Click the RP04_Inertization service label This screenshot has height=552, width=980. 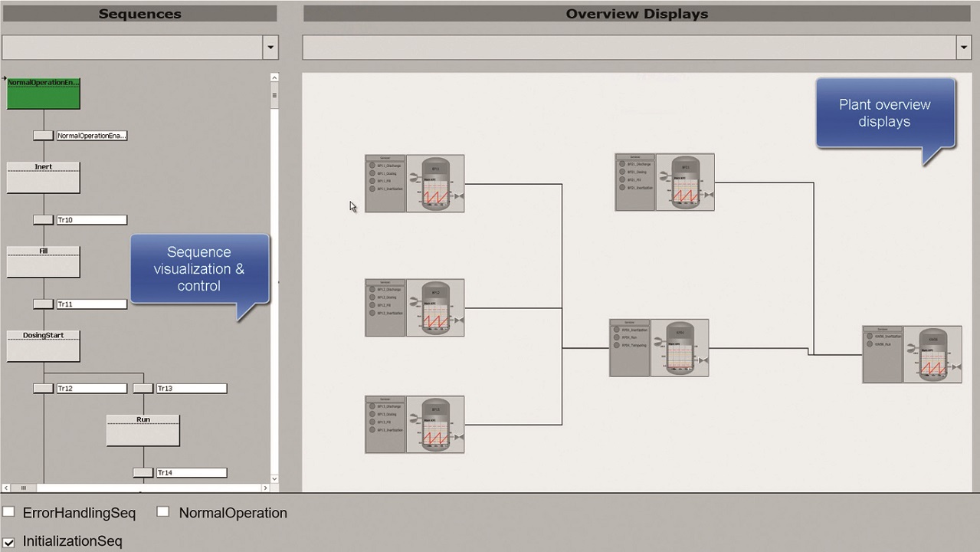coord(635,330)
